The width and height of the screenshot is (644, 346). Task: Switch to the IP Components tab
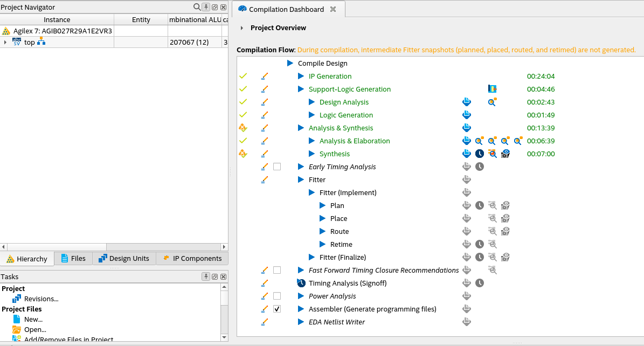(192, 259)
